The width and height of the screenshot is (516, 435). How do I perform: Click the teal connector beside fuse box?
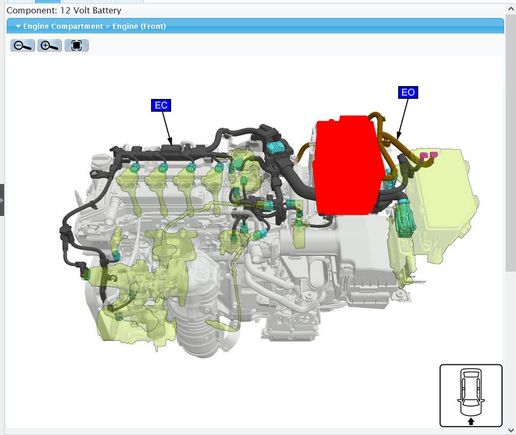405,218
